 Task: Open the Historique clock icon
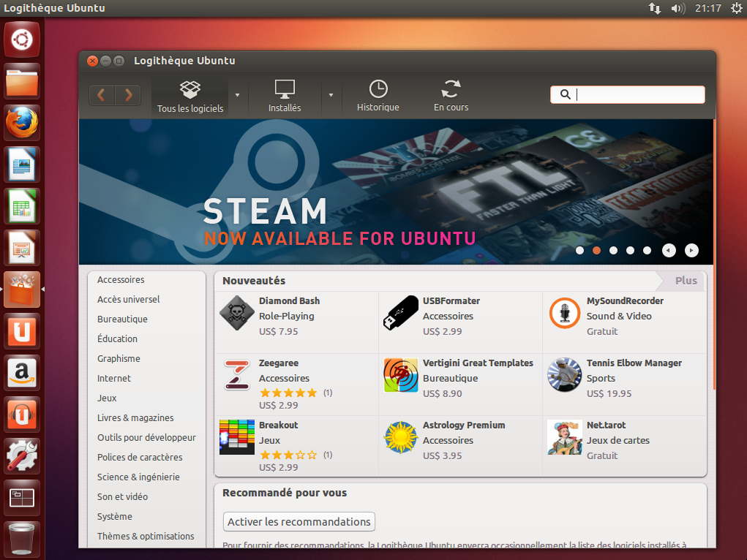[x=378, y=89]
